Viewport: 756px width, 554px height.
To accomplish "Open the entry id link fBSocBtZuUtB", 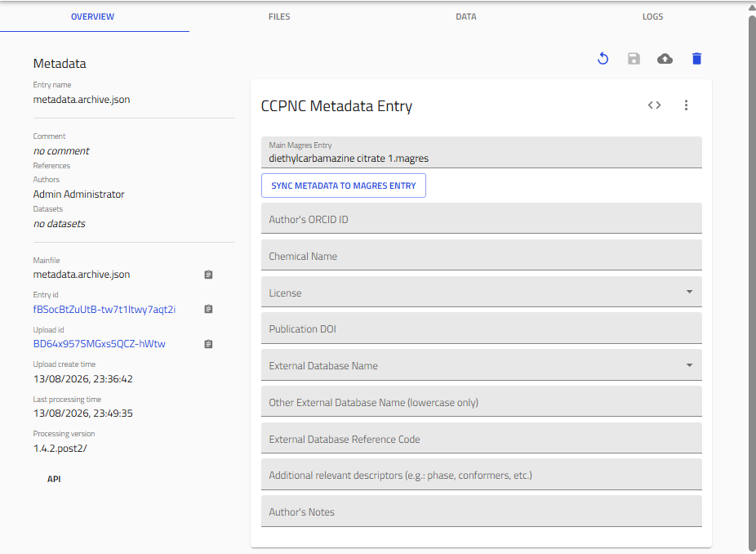I will point(105,310).
